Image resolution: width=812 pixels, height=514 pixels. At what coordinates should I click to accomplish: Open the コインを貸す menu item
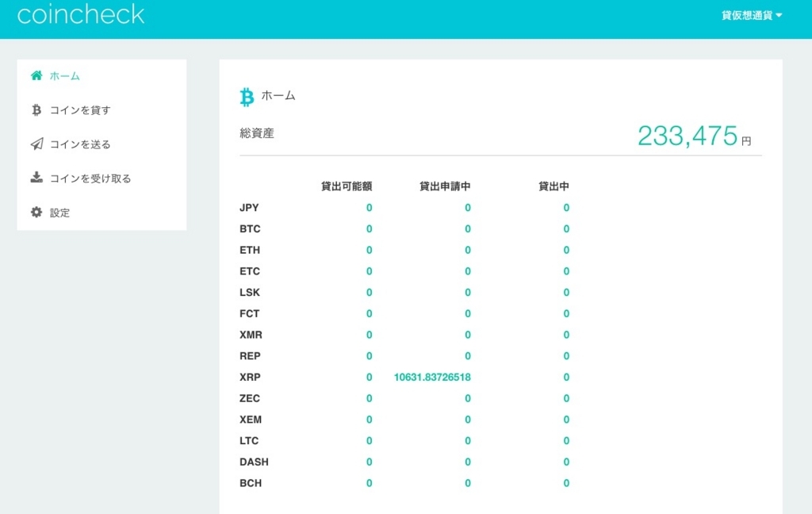pyautogui.click(x=80, y=110)
